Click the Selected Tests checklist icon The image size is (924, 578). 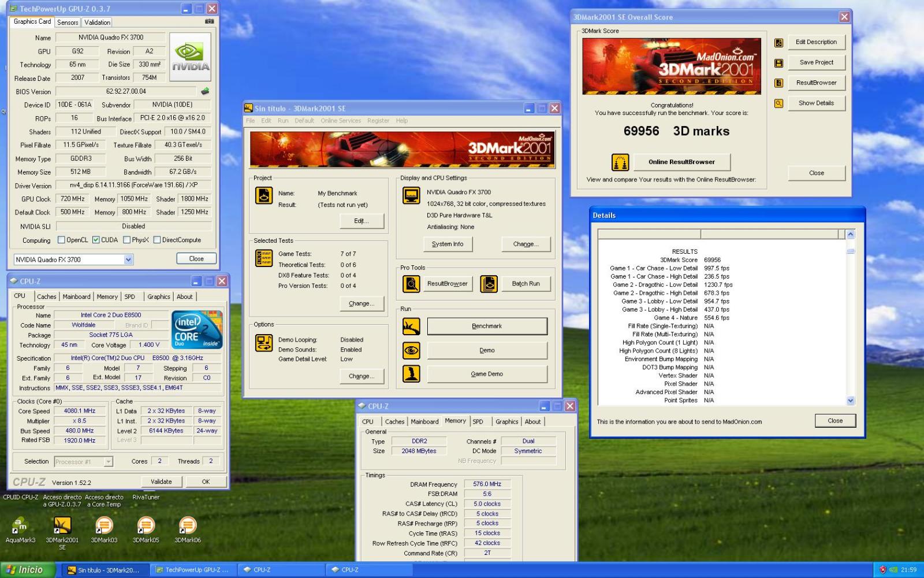pos(264,258)
